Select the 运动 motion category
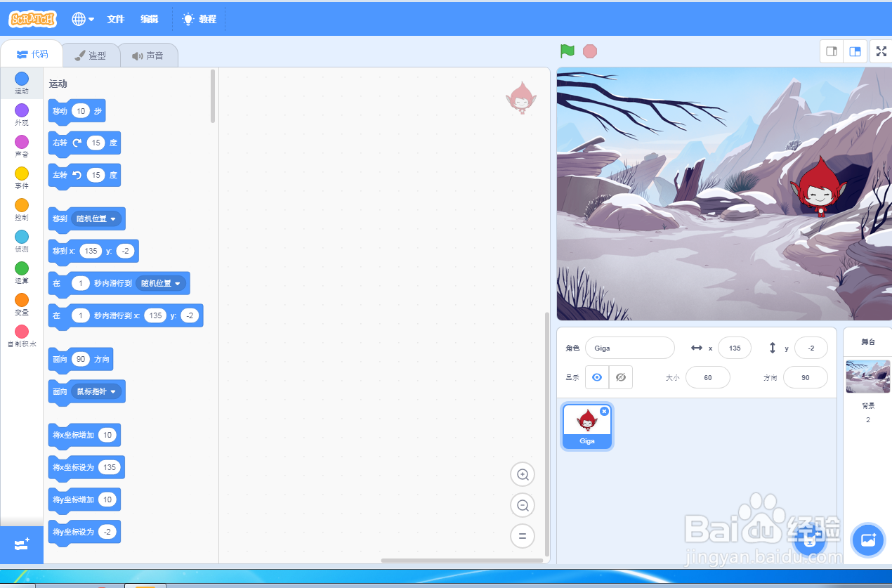Screen dimensions: 892x588 coord(22,83)
